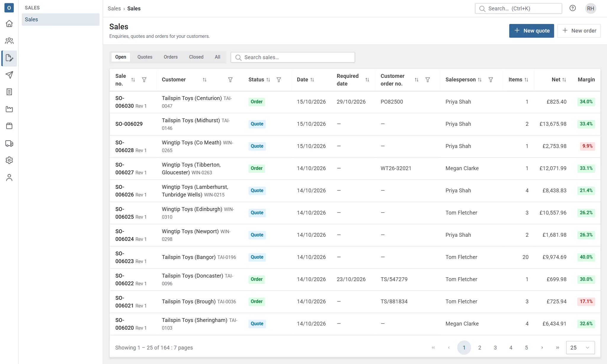Image resolution: width=607 pixels, height=364 pixels.
Task: Switch to the Orders tab
Action: tap(171, 57)
